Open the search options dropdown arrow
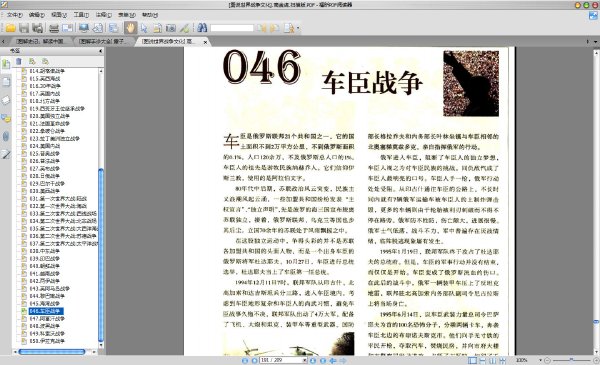Viewport: 600px width, 365px height. (298, 28)
